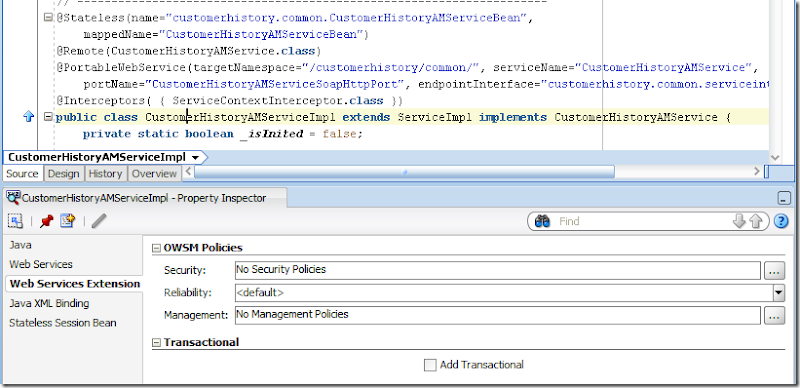Click the horizontal scrollbar thumb in the editor
The width and height of the screenshot is (800, 388).
click(404, 172)
